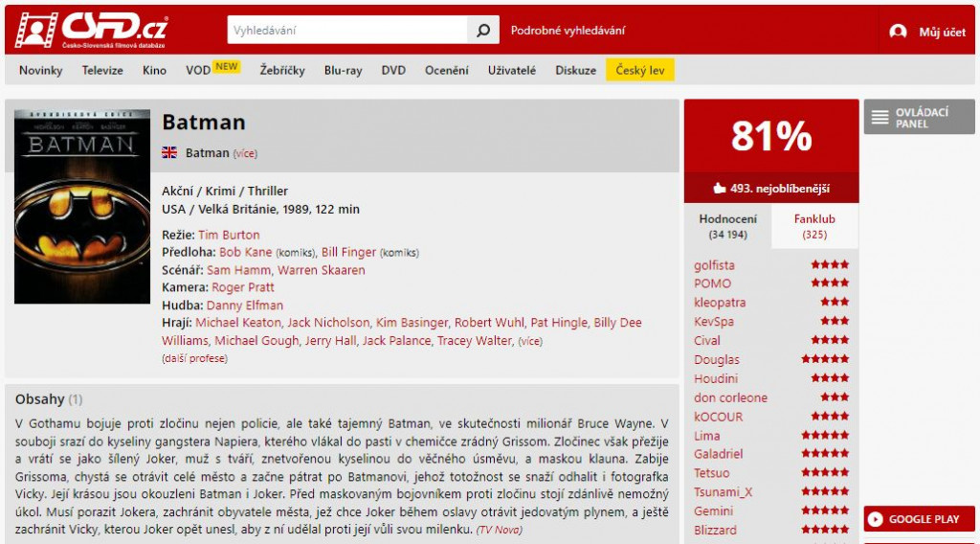
Task: Click Robert Wuhl in cast list
Action: (x=489, y=323)
